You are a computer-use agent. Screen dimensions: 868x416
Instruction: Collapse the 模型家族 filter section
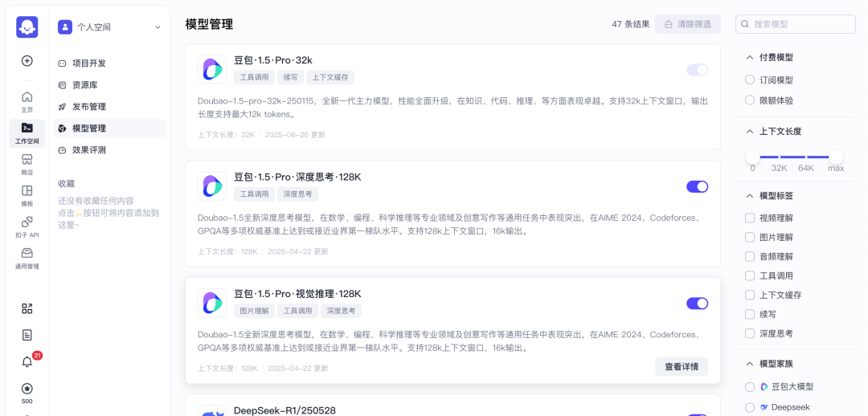[x=750, y=364]
